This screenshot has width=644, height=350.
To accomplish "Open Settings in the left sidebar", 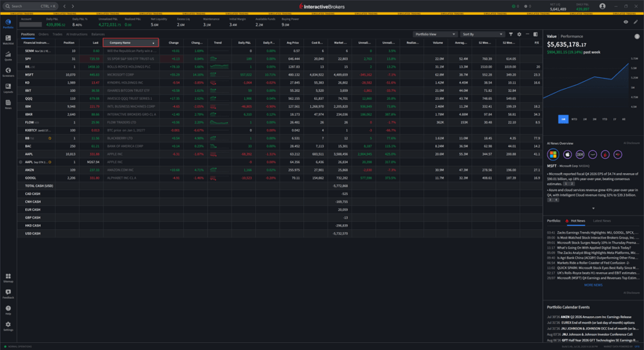I will pos(8,327).
